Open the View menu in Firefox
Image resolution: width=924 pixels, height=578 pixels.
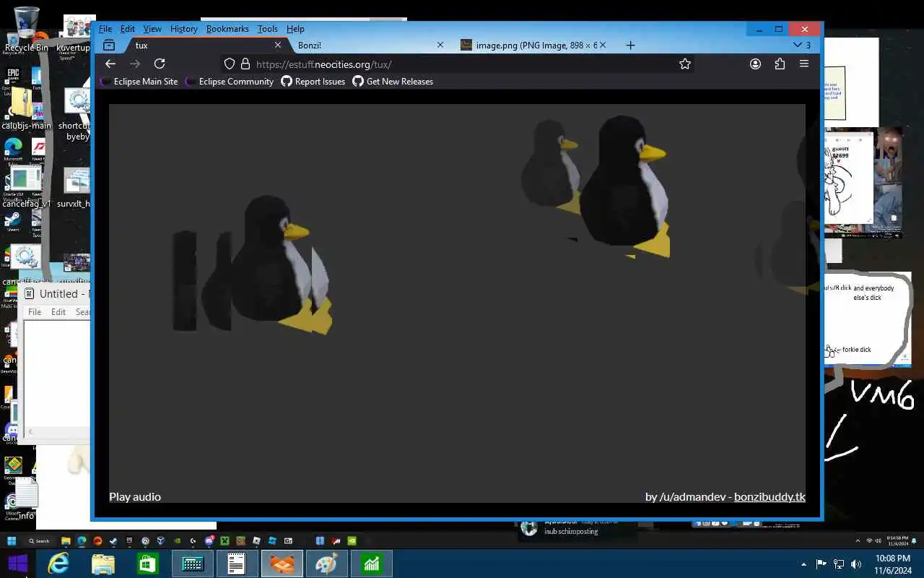click(x=152, y=29)
